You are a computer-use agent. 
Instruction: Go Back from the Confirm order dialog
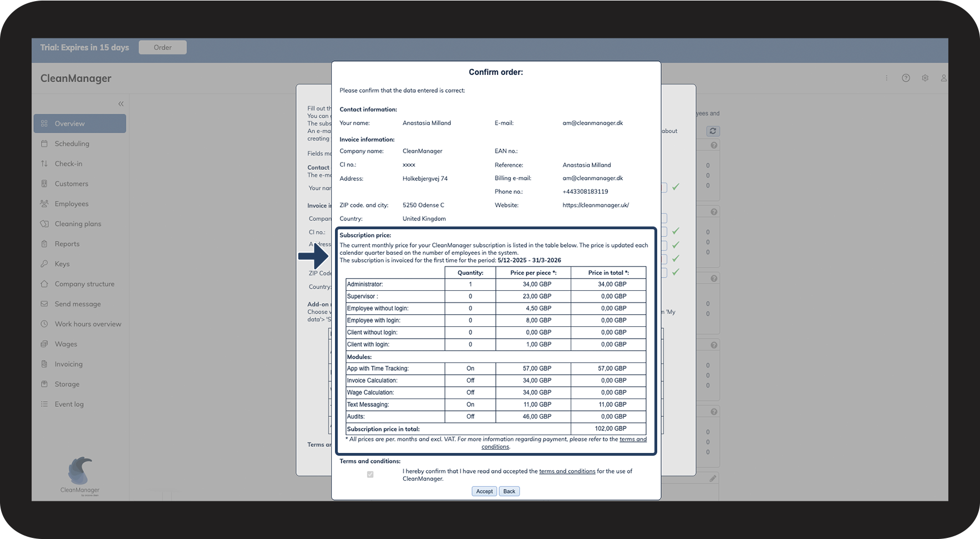[509, 491]
